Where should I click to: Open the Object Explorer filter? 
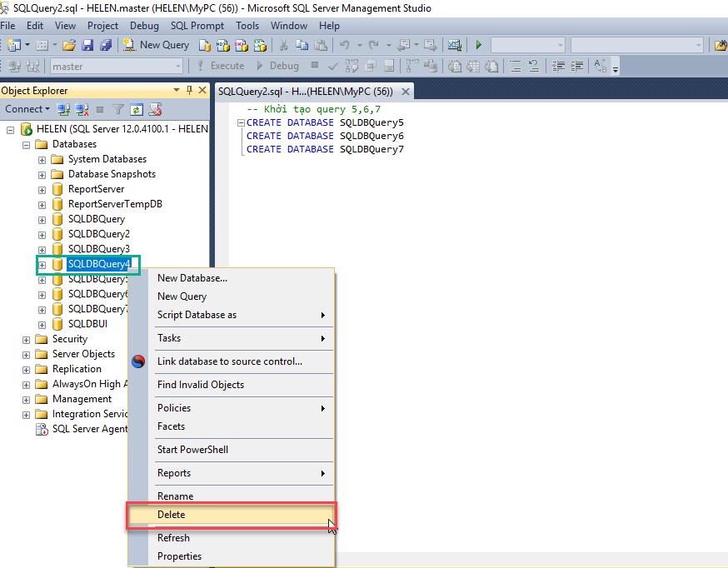118,109
